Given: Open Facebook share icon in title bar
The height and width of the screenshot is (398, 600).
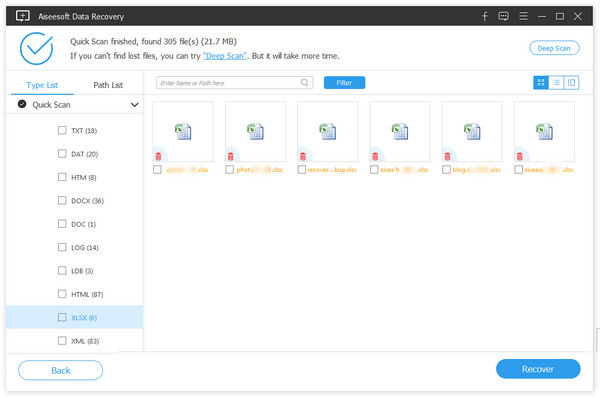Looking at the screenshot, I should tap(484, 16).
